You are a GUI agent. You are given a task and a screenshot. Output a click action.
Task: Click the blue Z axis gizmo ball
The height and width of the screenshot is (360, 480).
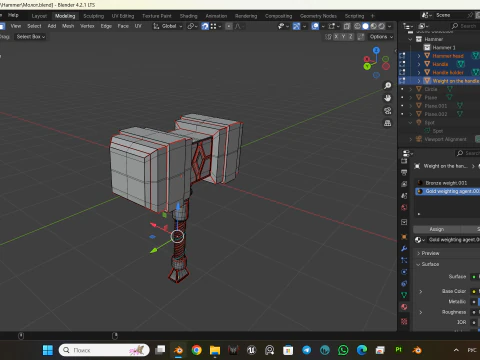click(376, 50)
